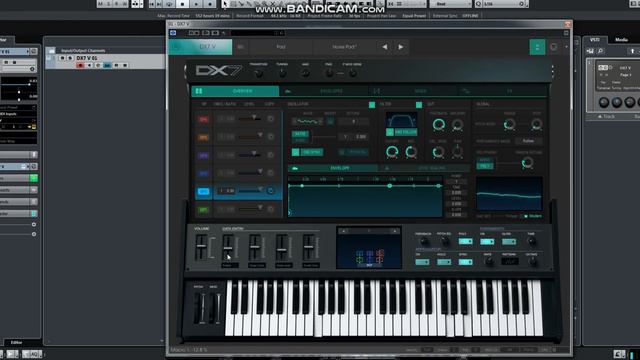The image size is (640, 360).
Task: Open the Arpeggiator Pattern dropdown
Action: click(x=509, y=261)
